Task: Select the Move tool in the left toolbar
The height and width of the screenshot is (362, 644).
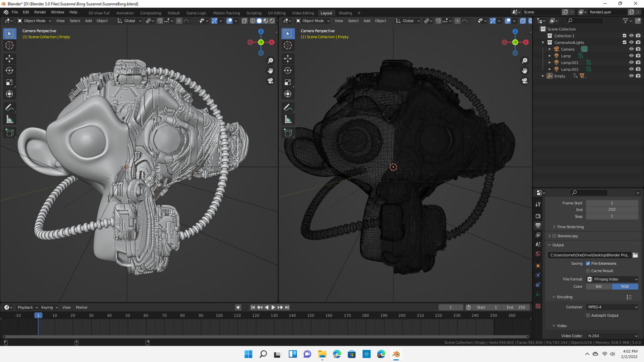Action: click(10, 59)
